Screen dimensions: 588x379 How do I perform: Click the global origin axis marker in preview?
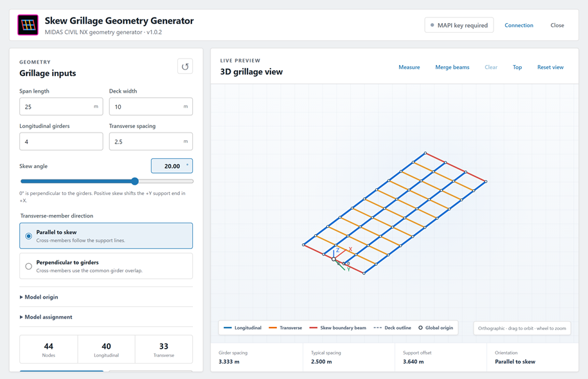tap(334, 259)
